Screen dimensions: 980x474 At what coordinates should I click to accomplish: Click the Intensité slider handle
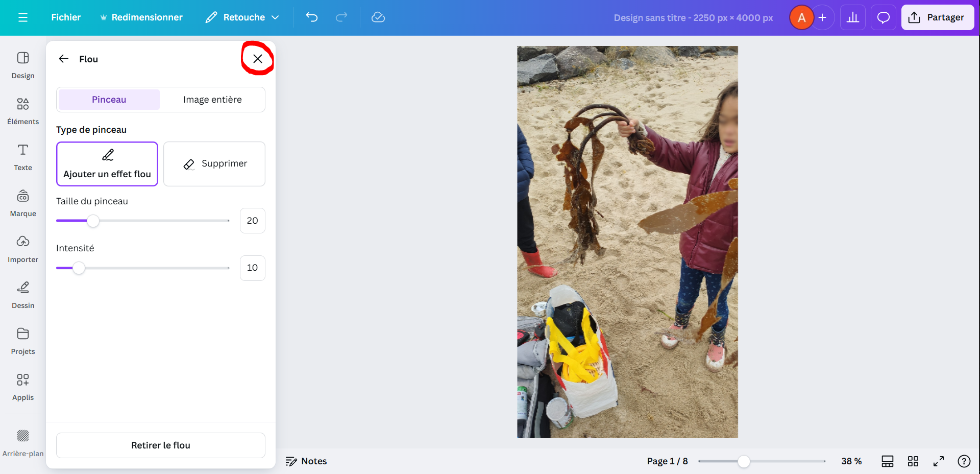click(79, 268)
